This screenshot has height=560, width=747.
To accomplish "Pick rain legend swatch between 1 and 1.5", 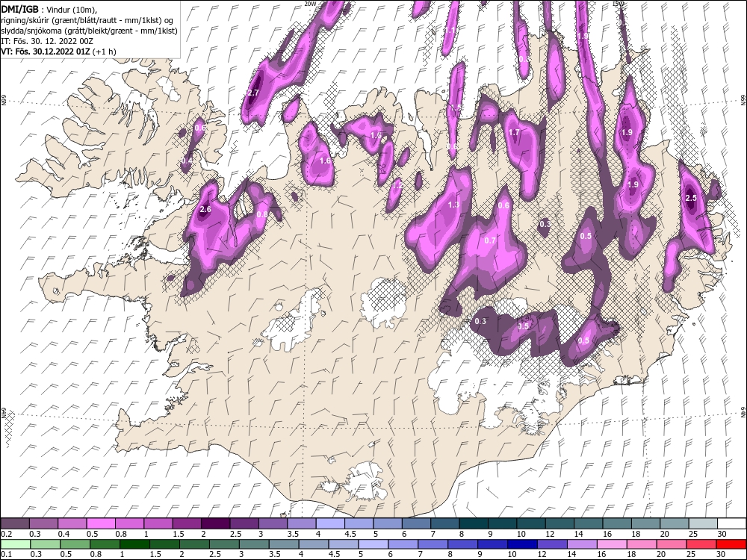I will pos(134,544).
